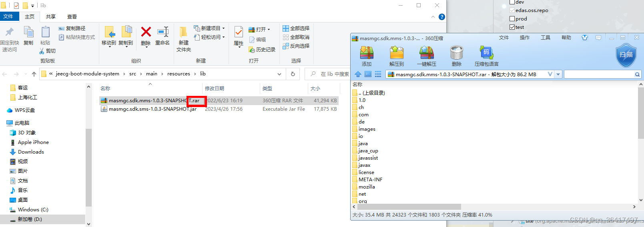Click the red Delete (删除) X icon in Explorer
The width and height of the screenshot is (644, 227).
click(x=146, y=32)
